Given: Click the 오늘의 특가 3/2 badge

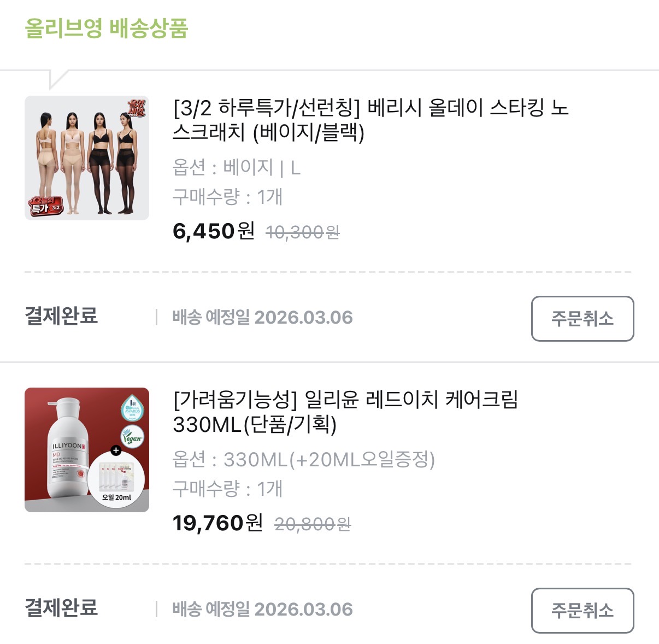Looking at the screenshot, I should tap(46, 204).
